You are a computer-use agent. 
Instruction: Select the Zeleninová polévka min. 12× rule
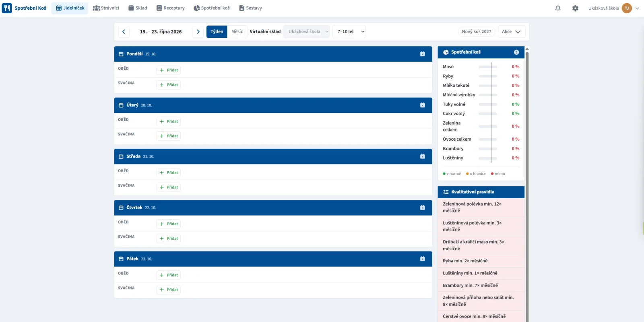(x=481, y=207)
